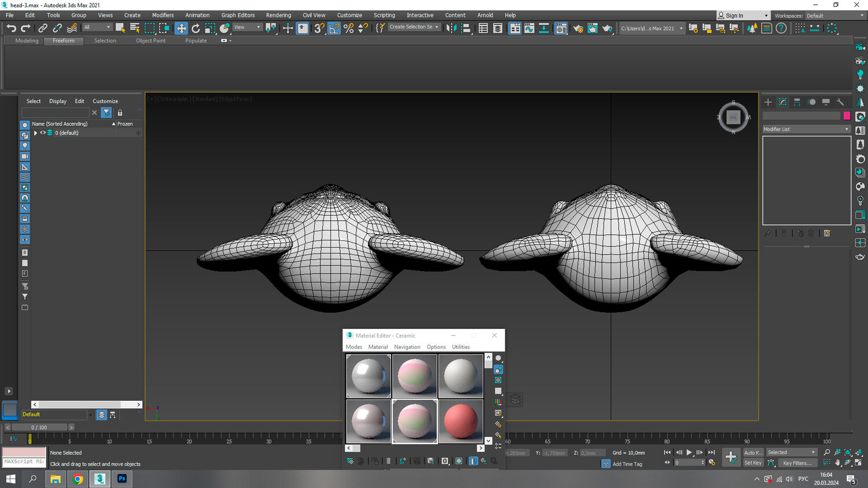Click the pink object color swatch
The image size is (868, 488).
(x=847, y=116)
